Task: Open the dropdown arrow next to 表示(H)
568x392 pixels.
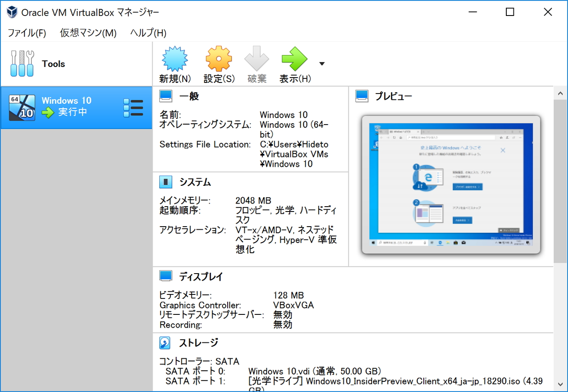Action: [321, 63]
